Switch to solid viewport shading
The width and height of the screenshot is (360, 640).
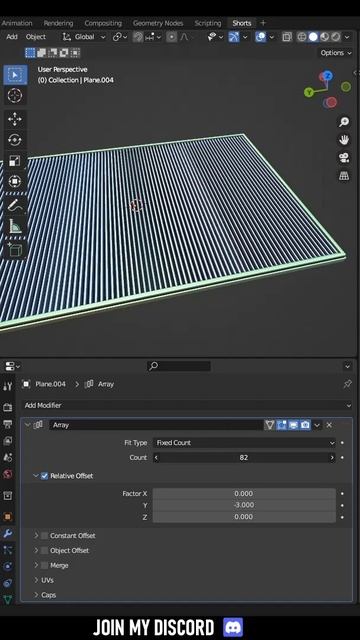tap(313, 37)
